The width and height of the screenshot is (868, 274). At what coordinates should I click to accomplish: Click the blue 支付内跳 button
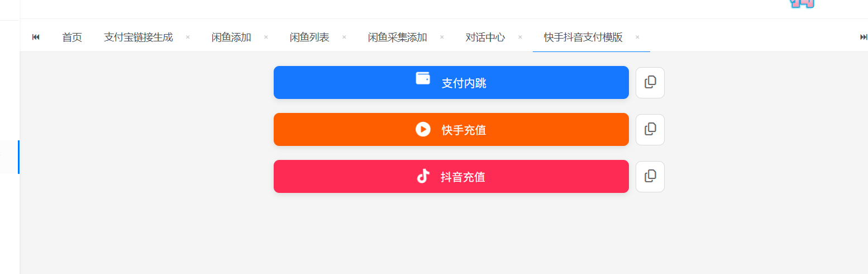451,83
